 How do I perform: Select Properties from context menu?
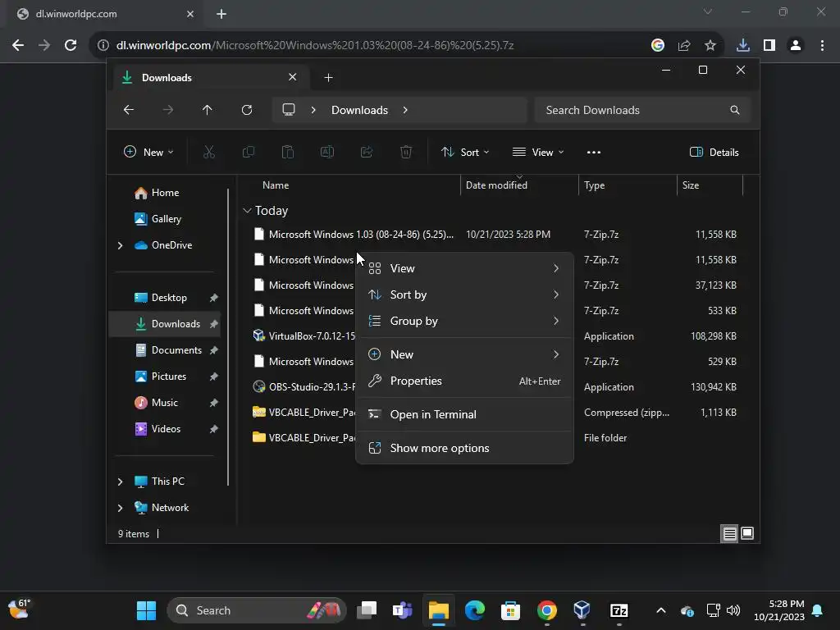[464, 381]
